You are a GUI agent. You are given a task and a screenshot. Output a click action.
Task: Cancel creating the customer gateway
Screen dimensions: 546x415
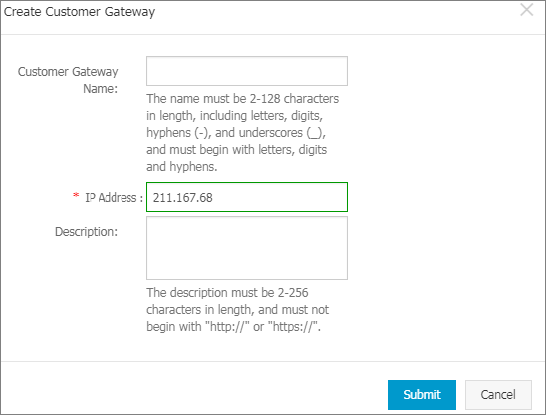pos(498,394)
